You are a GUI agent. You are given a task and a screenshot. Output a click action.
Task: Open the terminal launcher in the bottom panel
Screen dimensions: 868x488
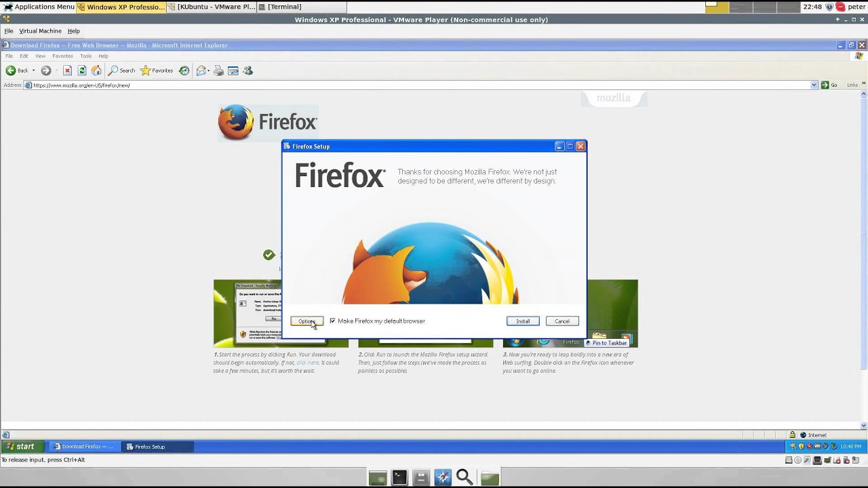pyautogui.click(x=399, y=477)
